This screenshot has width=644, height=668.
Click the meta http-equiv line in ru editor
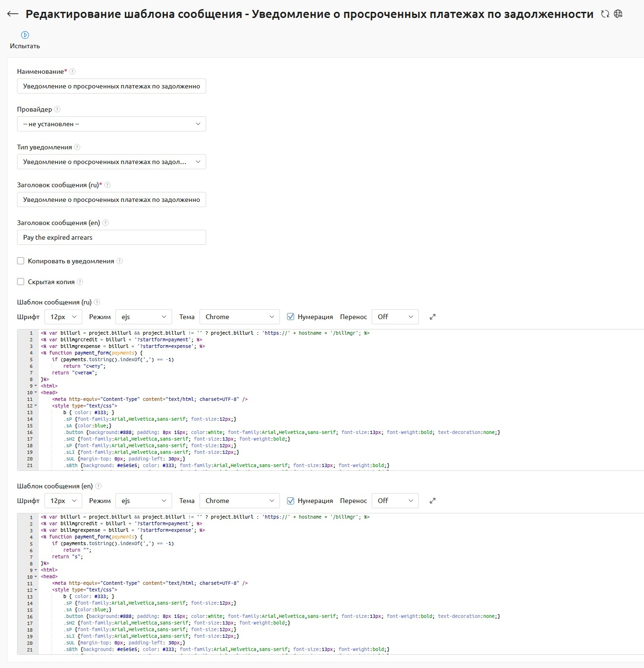[x=150, y=399]
